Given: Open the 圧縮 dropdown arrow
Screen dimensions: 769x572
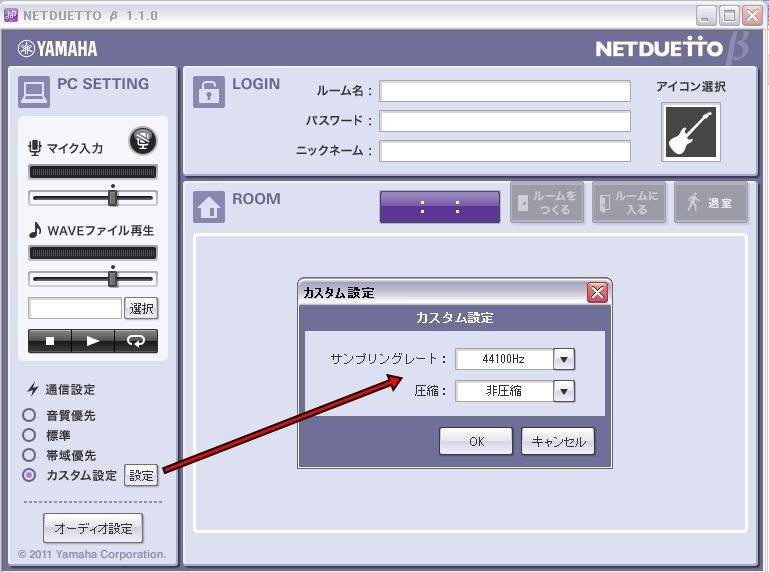Looking at the screenshot, I should [x=564, y=391].
